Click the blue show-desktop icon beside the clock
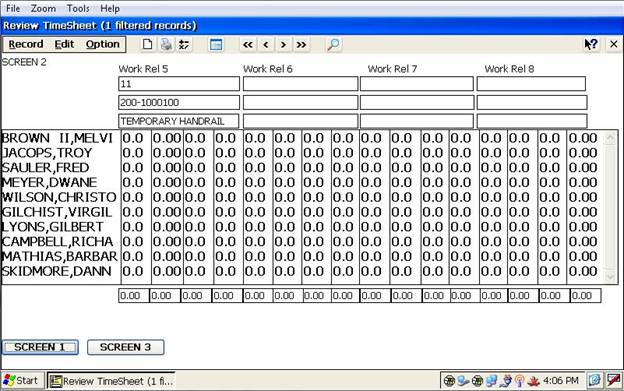 [x=595, y=380]
